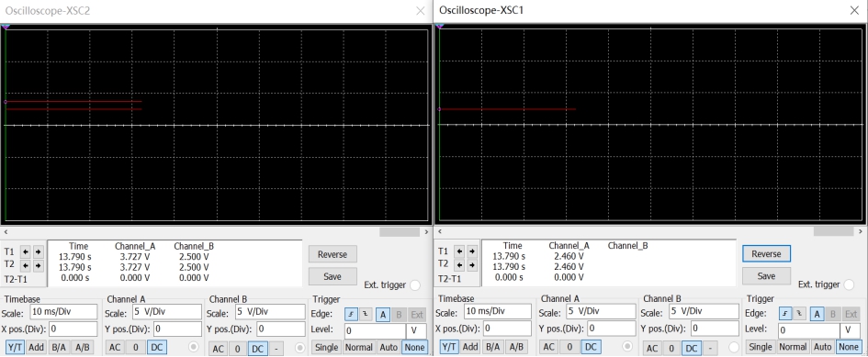The width and height of the screenshot is (868, 357).
Task: Invert XSC1 Channel B with minus button
Action: click(710, 348)
